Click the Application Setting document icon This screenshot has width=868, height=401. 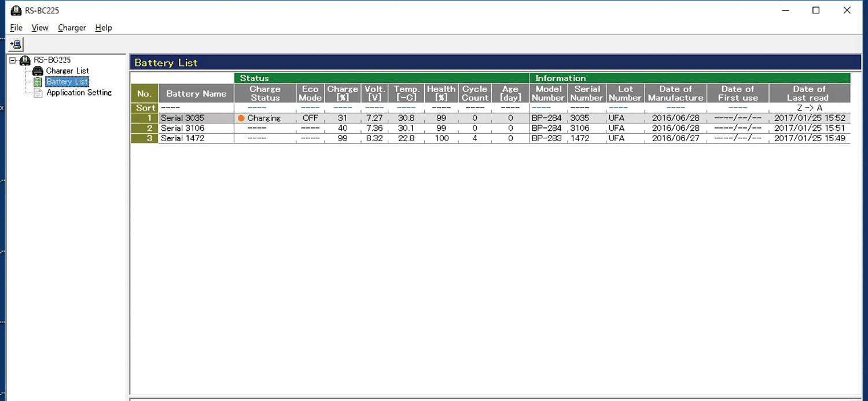[x=38, y=93]
